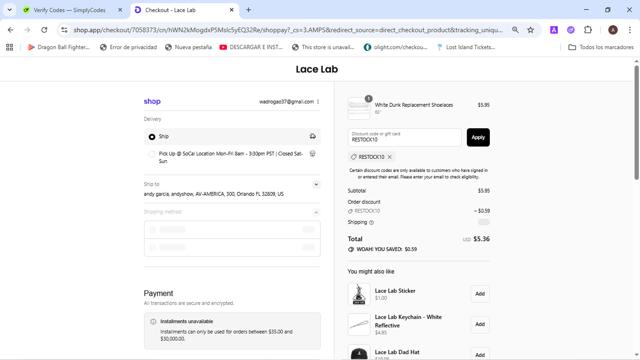Click the installments unavailable info icon
This screenshot has height=360, width=640.
tap(153, 322)
